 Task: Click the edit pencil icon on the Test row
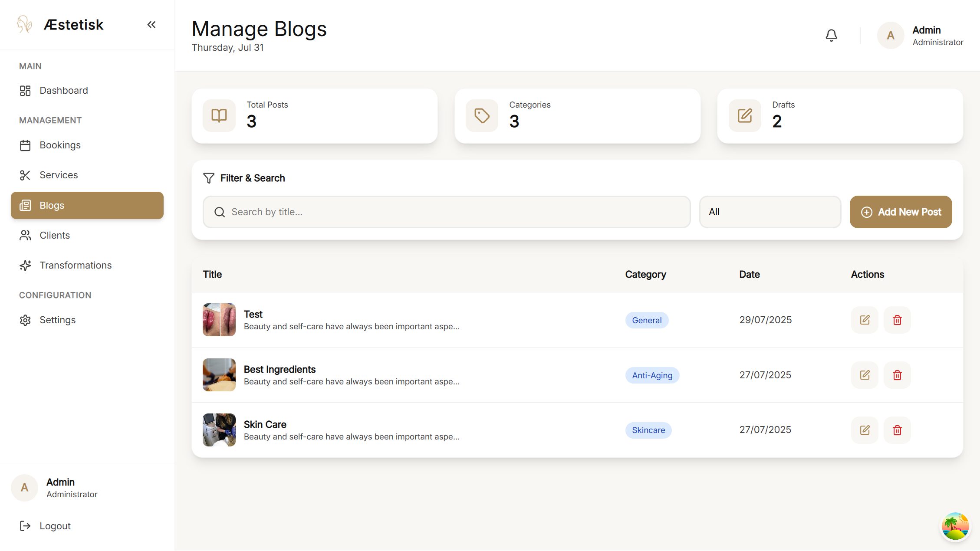pyautogui.click(x=864, y=320)
